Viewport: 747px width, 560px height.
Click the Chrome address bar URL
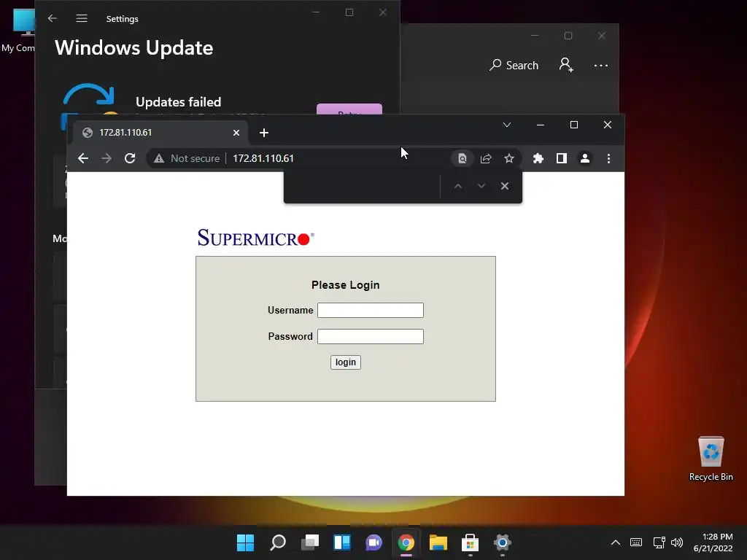point(263,158)
